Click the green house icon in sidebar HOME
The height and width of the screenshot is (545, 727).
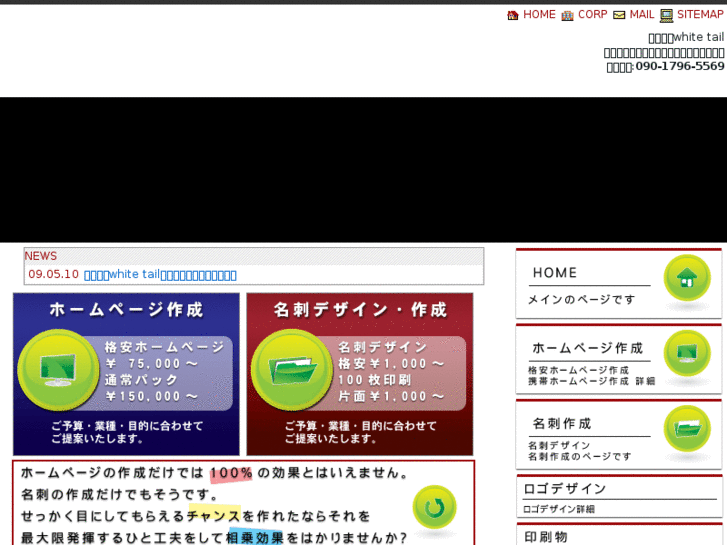[687, 278]
